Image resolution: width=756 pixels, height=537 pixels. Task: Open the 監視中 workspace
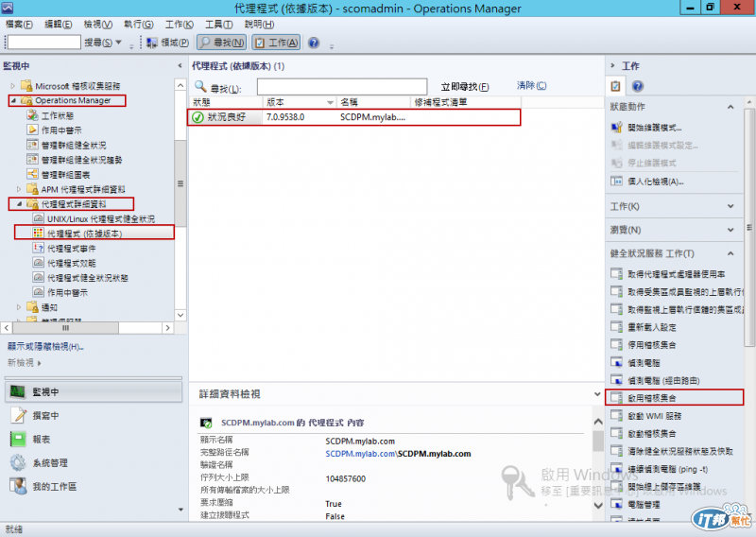tap(94, 391)
